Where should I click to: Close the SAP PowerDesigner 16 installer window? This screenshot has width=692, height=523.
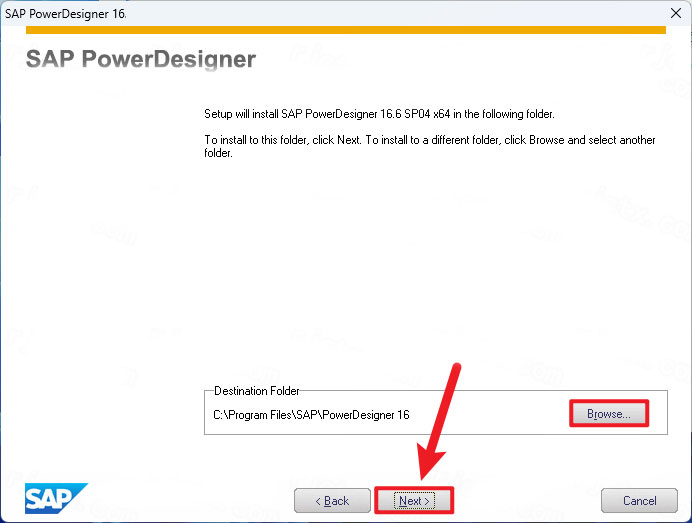[676, 13]
